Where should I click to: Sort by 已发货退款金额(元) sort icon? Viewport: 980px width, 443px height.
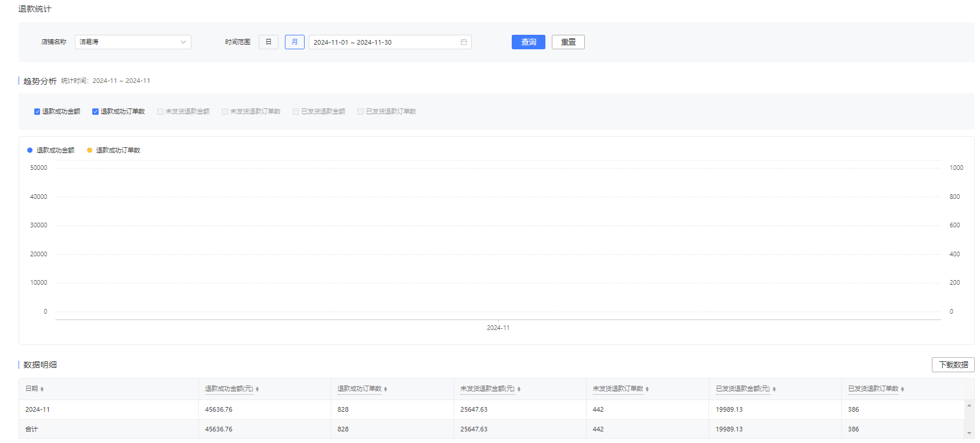774,389
